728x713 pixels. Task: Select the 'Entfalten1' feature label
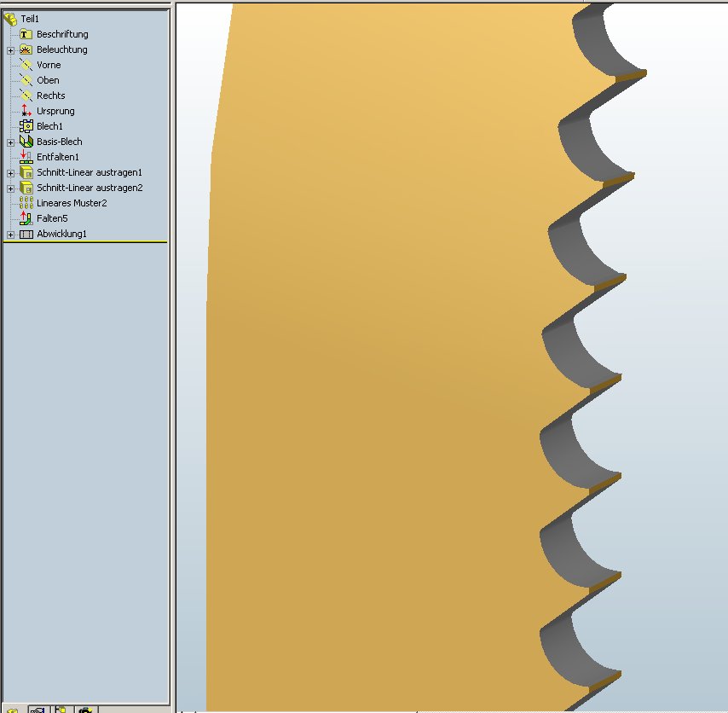pos(58,157)
